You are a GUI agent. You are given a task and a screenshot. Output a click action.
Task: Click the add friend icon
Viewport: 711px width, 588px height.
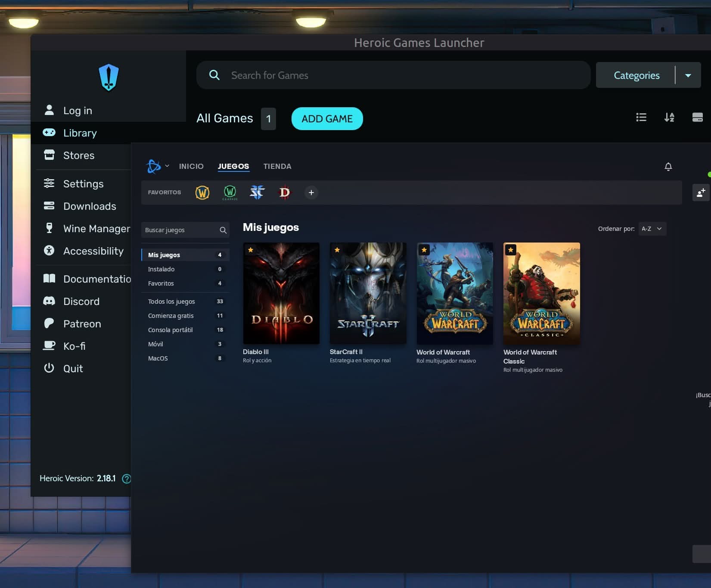701,193
